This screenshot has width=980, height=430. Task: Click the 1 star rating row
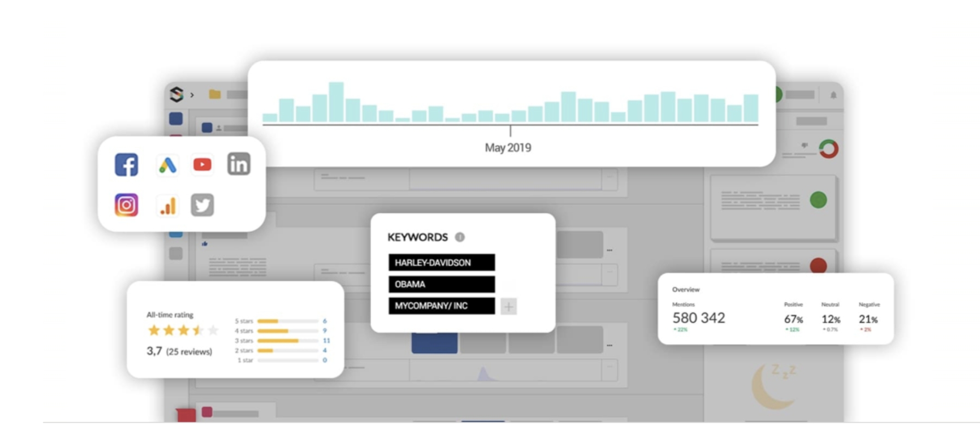[281, 361]
